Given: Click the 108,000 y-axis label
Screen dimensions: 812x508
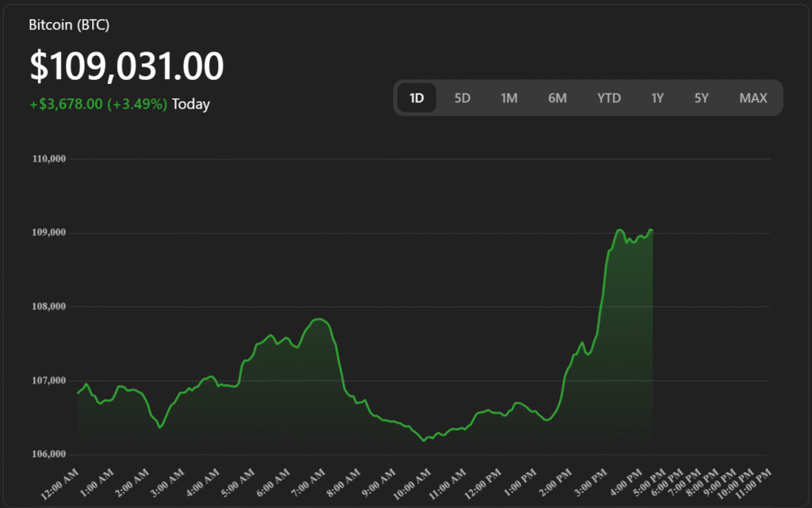Looking at the screenshot, I should [49, 306].
